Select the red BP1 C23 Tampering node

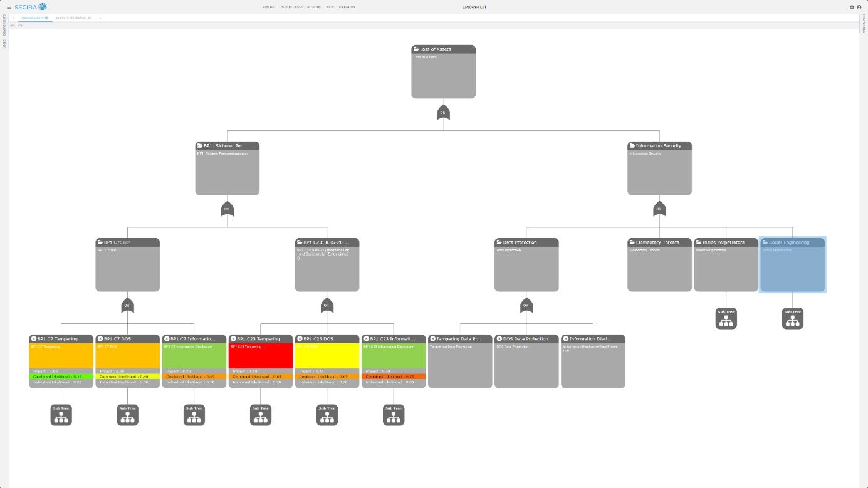(x=261, y=361)
